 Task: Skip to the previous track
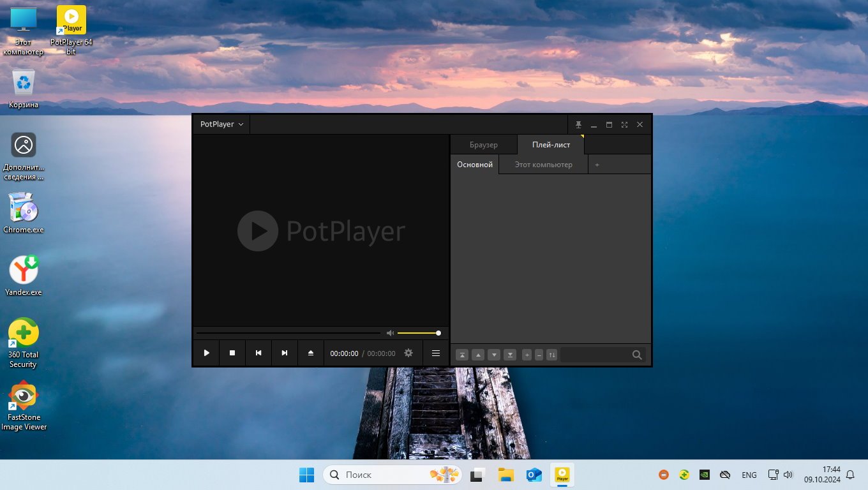pos(258,353)
